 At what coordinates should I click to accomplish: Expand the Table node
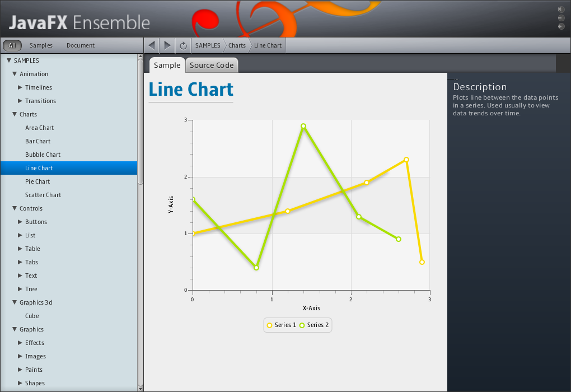coord(20,249)
